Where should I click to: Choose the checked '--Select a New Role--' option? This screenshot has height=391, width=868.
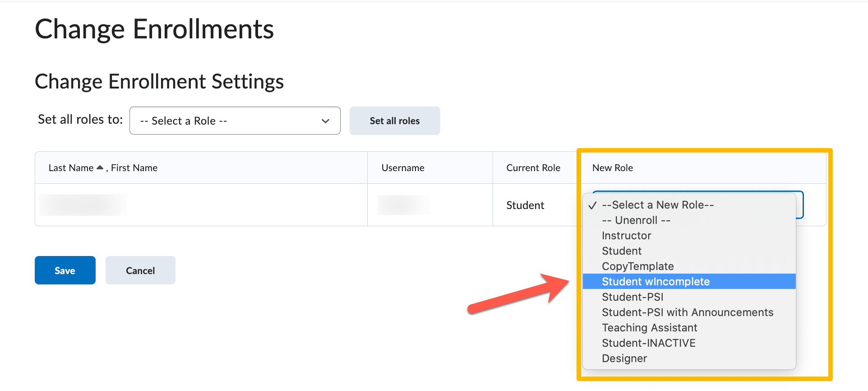click(x=658, y=205)
